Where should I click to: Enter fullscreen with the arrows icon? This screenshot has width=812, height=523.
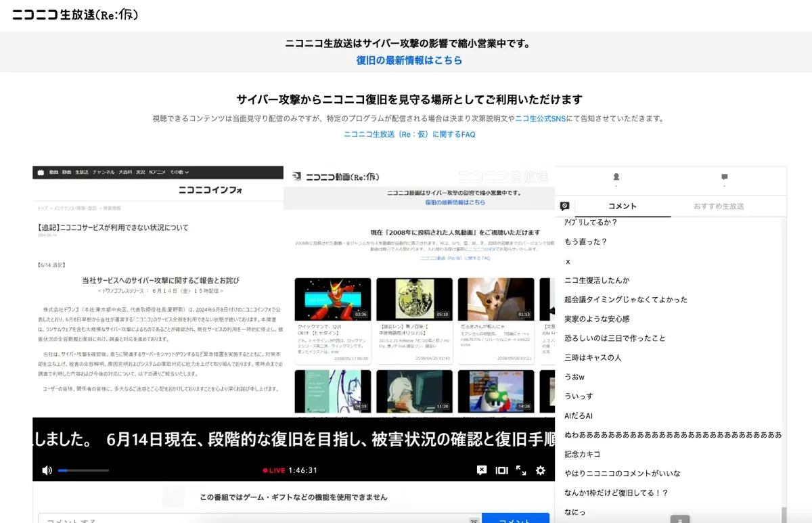tap(521, 470)
